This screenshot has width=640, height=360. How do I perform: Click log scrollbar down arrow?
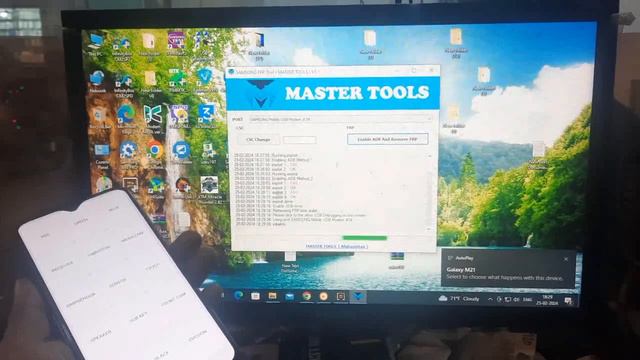[x=429, y=229]
